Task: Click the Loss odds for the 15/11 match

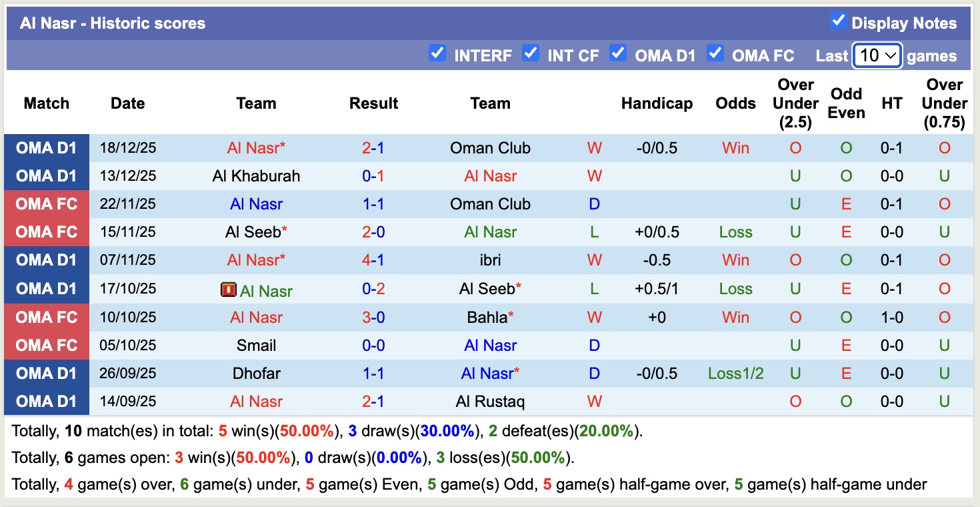Action: [735, 232]
